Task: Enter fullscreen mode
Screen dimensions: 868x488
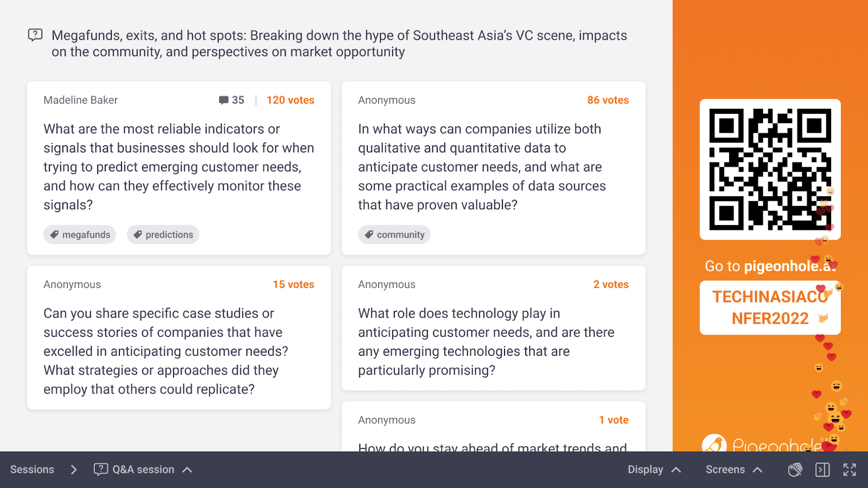Action: coord(850,470)
